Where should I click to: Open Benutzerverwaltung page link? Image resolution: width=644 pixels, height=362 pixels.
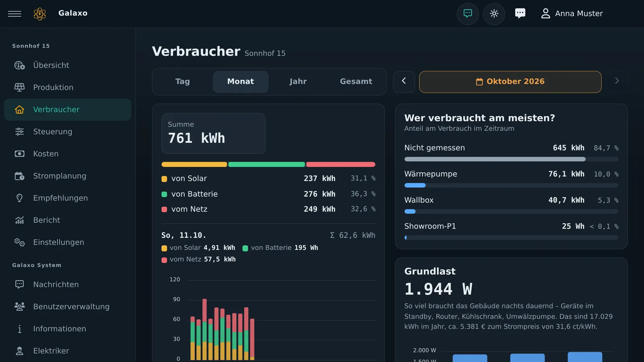coord(68,306)
